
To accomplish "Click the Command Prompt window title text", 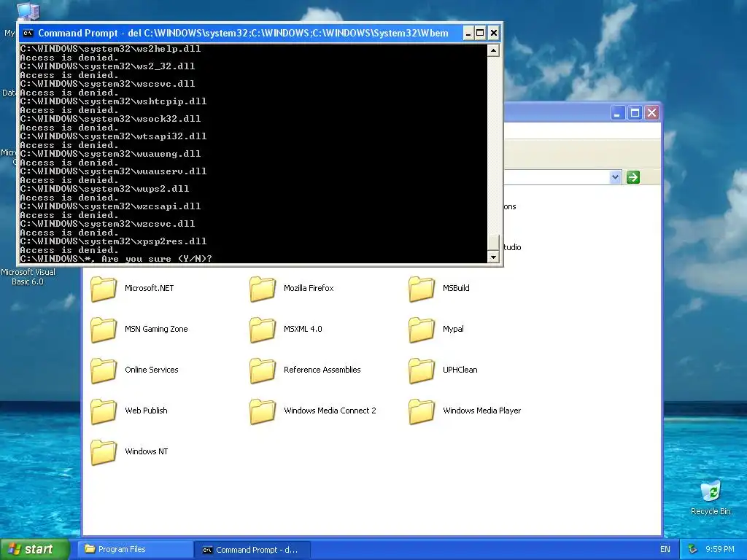I will pyautogui.click(x=243, y=34).
